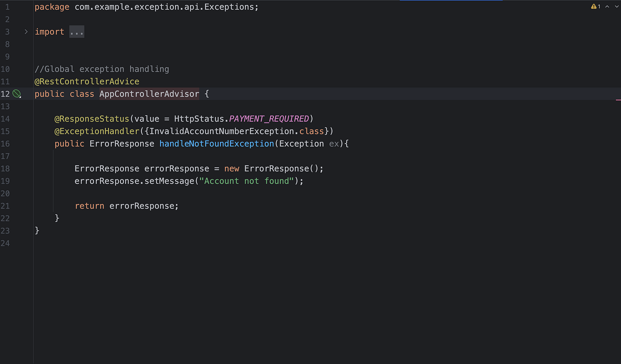The height and width of the screenshot is (364, 621).
Task: Click the string "Account not found"
Action: click(x=246, y=181)
